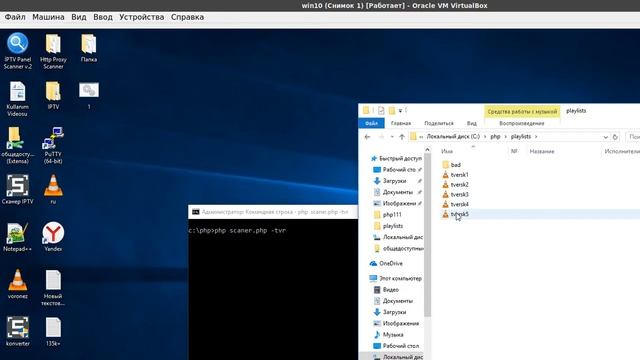The height and width of the screenshot is (360, 640).
Task: Open pinned Рабочий стол in Quick access
Action: pyautogui.click(x=398, y=169)
